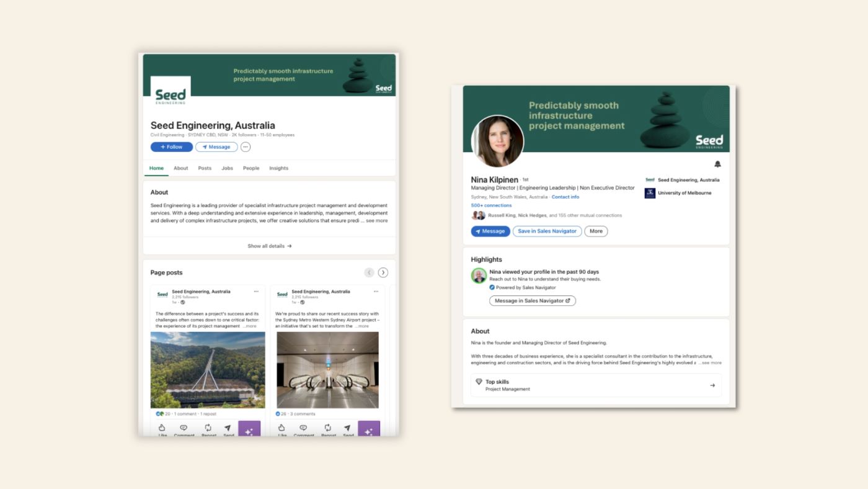The height and width of the screenshot is (489, 868).
Task: Switch to the Posts tab
Action: 205,168
